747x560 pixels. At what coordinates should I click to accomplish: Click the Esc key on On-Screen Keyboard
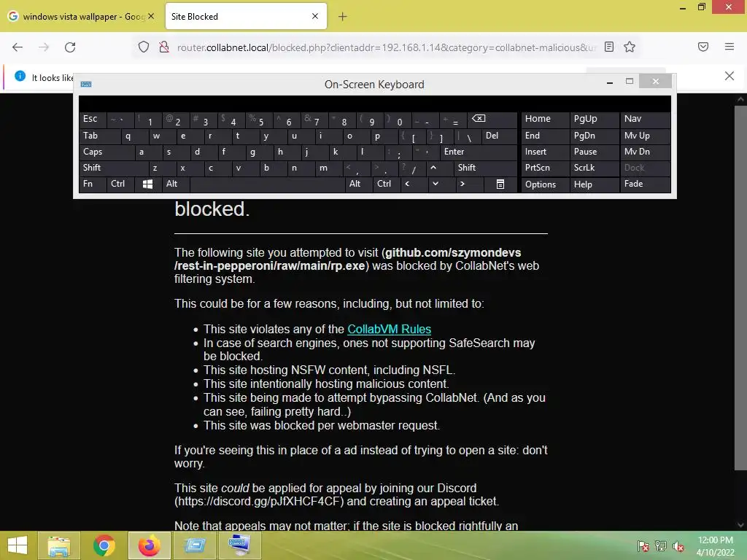click(x=93, y=119)
